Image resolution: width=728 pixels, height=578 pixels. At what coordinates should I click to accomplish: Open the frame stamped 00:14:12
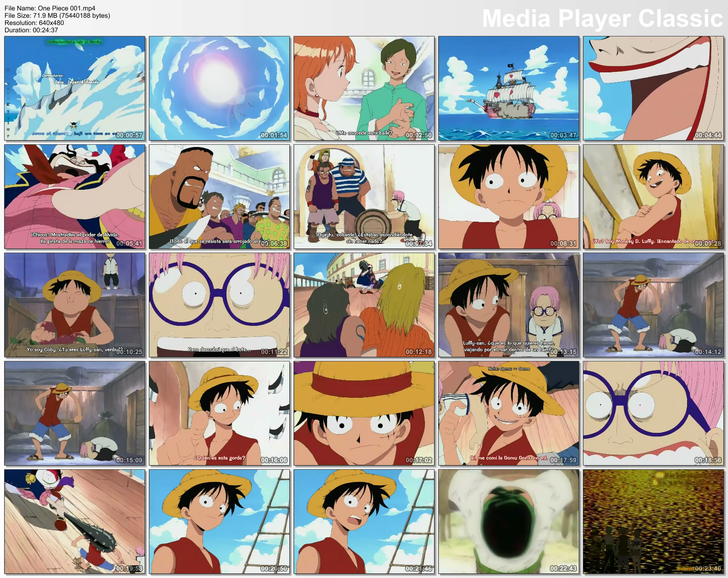pyautogui.click(x=653, y=305)
